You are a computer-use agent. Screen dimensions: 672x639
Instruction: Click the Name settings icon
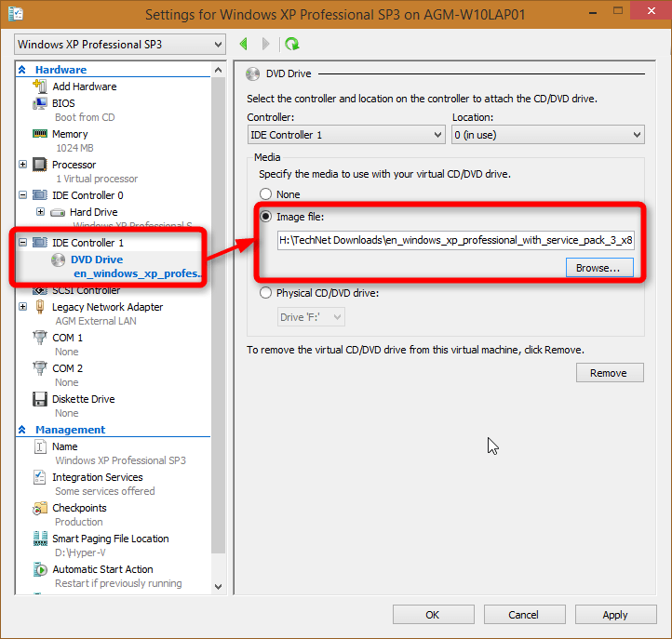coord(40,446)
